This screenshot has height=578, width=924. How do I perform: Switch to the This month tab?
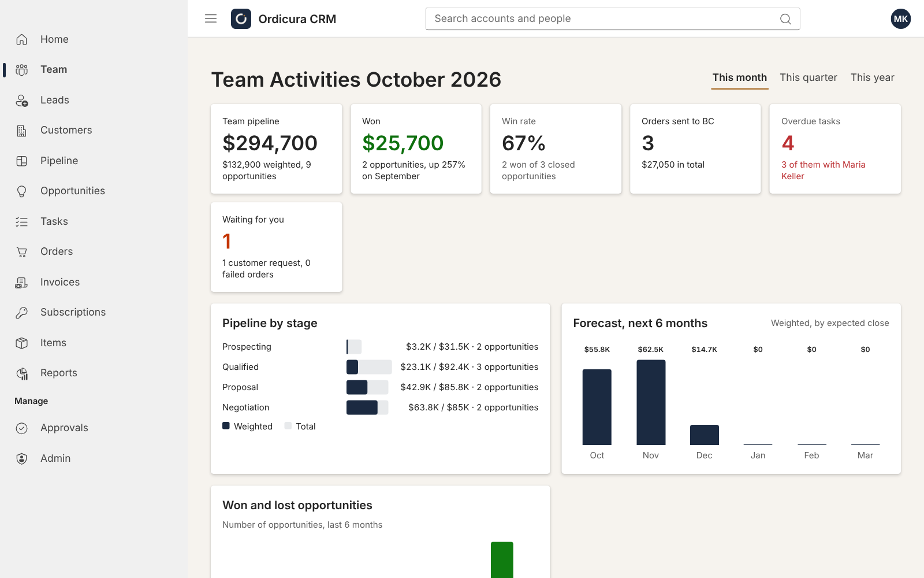point(740,78)
